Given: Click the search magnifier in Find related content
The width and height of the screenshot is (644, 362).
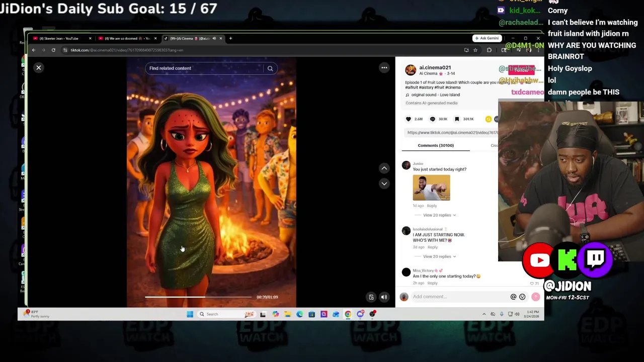Looking at the screenshot, I should [x=270, y=68].
